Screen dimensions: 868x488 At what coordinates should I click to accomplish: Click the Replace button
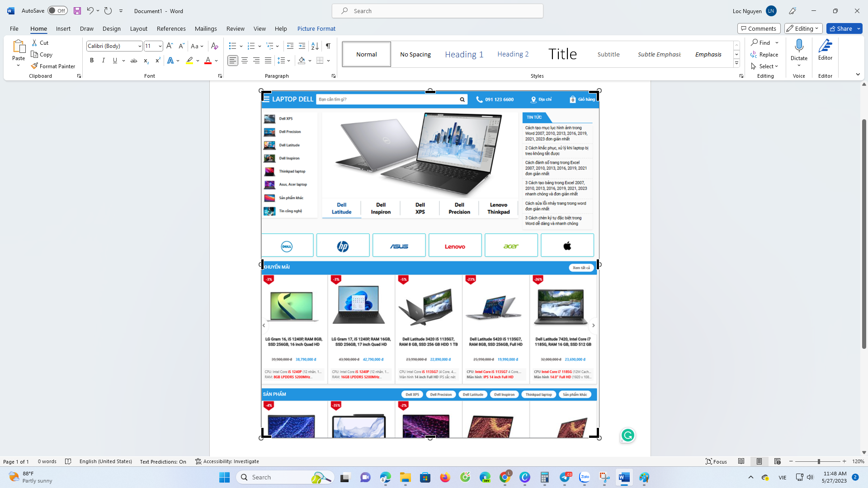[x=764, y=54]
